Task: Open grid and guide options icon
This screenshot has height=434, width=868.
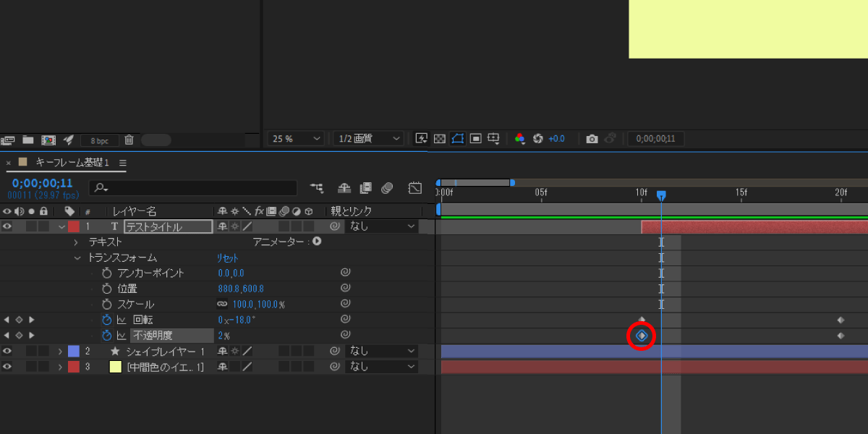Action: click(x=494, y=139)
